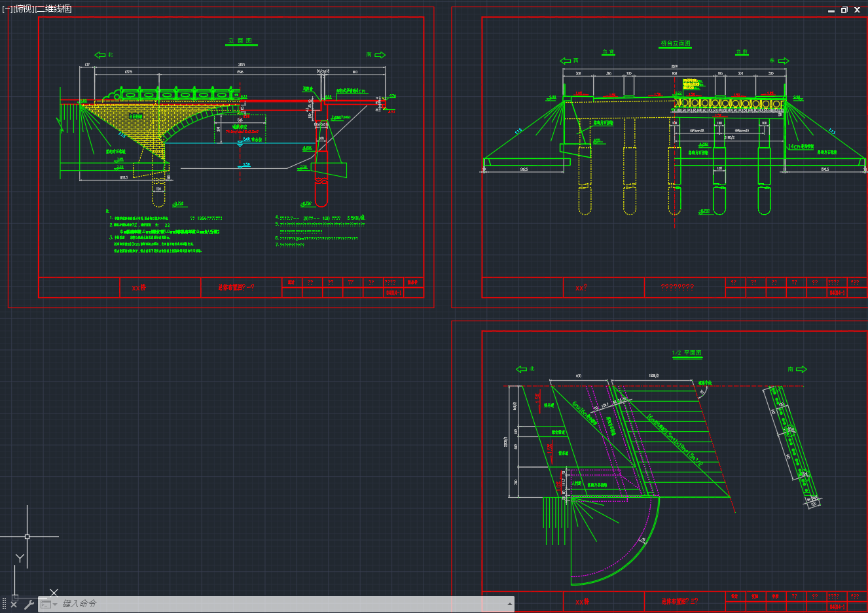Open the 俯视 view control menu
Image resolution: width=868 pixels, height=613 pixels.
23,9
